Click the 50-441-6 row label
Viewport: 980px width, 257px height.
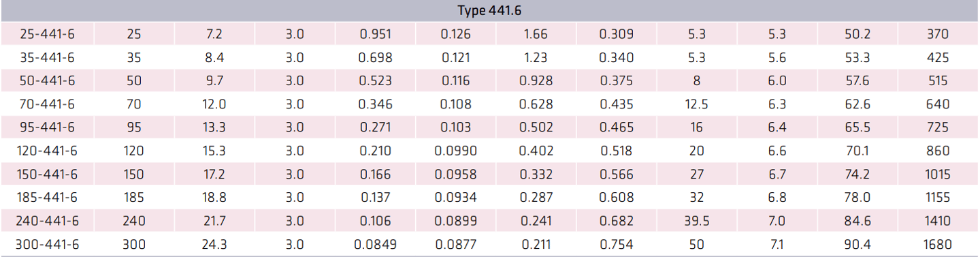(48, 80)
